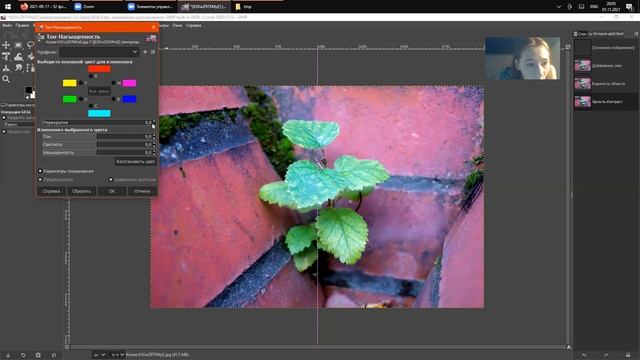Click the restore tool preset icon
Image resolution: width=640 pixels, height=360 pixels.
[23, 355]
